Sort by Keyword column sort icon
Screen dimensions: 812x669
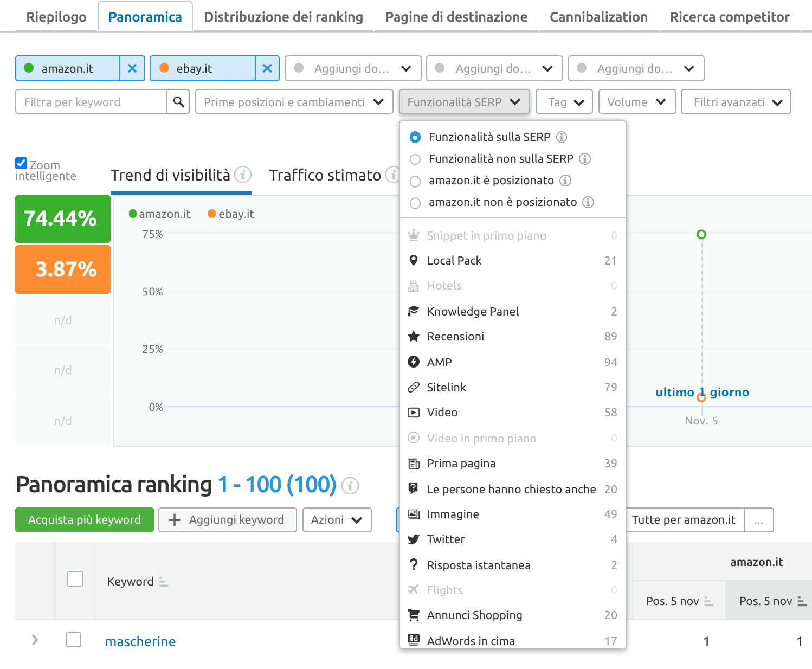(163, 582)
